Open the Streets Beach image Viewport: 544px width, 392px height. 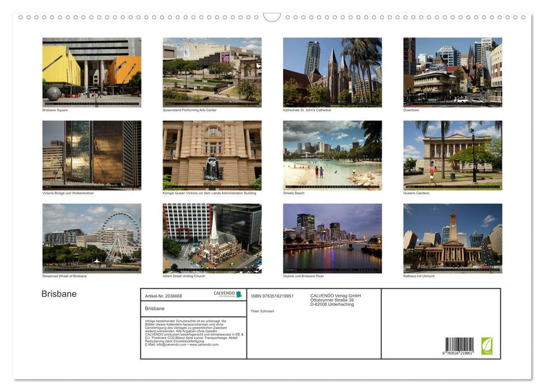(332, 155)
